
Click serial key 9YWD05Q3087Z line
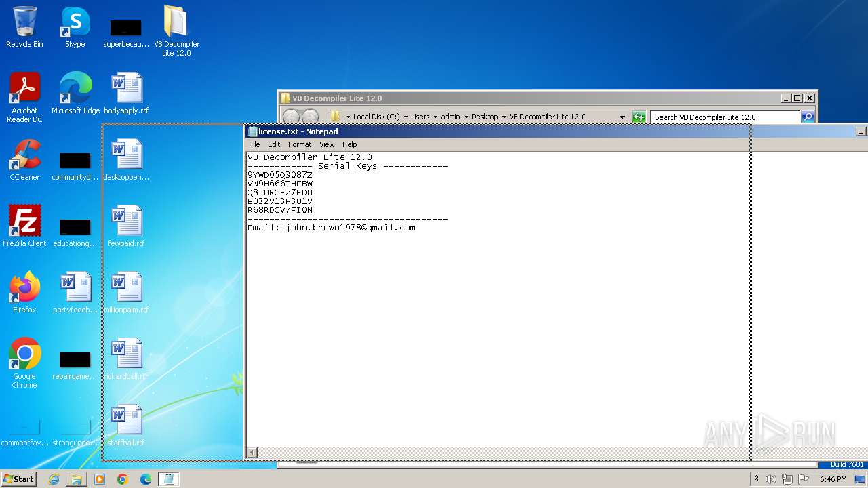click(280, 175)
